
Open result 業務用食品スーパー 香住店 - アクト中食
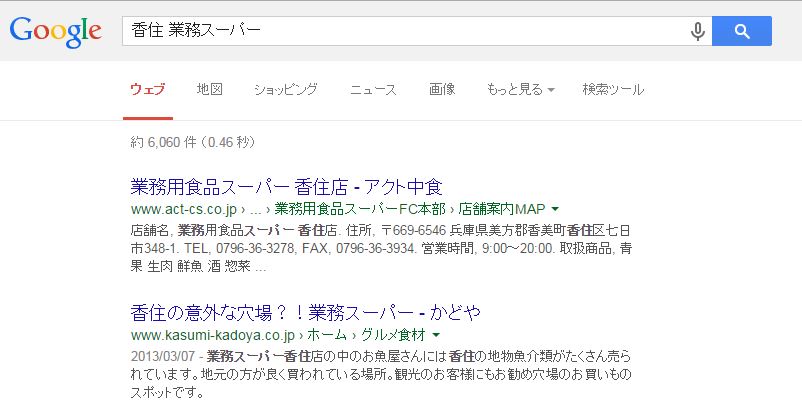(x=286, y=187)
